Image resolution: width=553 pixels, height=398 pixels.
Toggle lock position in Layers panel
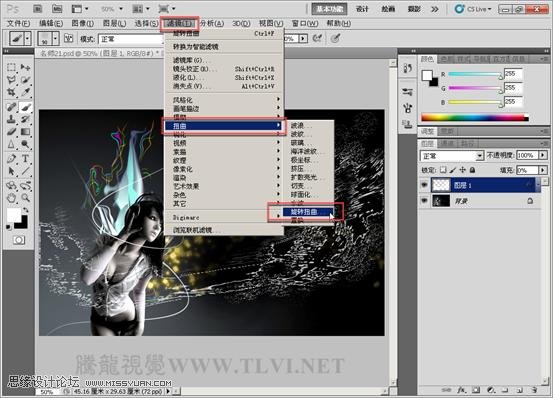[x=462, y=170]
